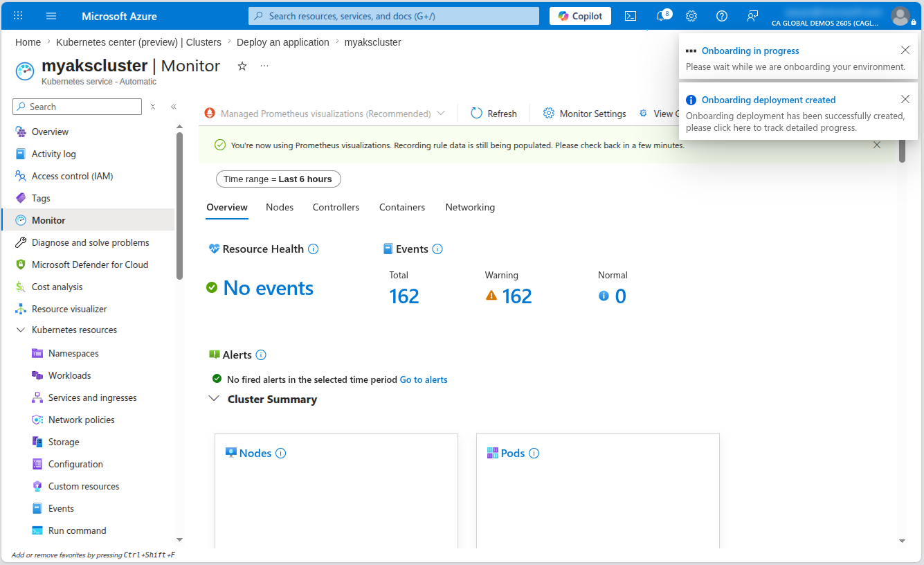Open the Pods card heading link

click(x=513, y=453)
